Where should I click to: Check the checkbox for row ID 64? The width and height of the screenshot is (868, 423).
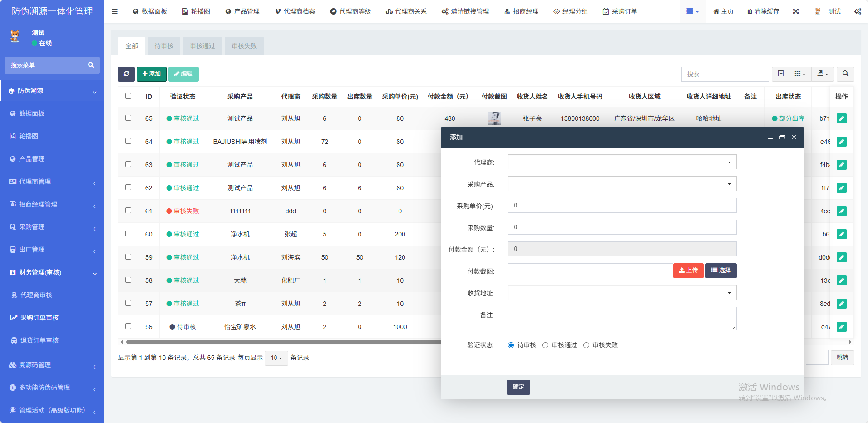click(128, 141)
